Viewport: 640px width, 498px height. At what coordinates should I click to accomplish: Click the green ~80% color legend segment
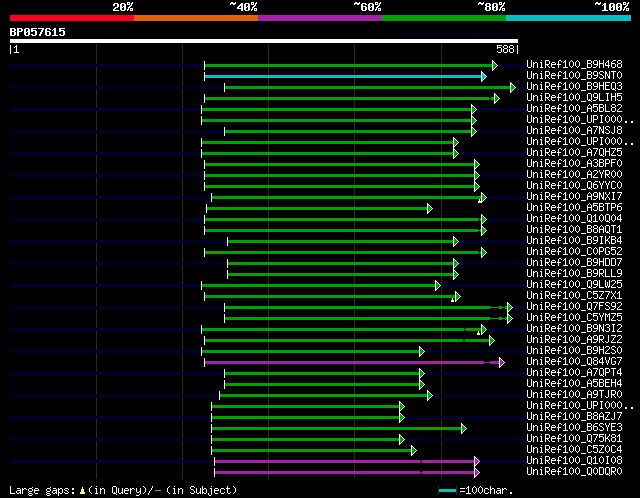[x=444, y=18]
